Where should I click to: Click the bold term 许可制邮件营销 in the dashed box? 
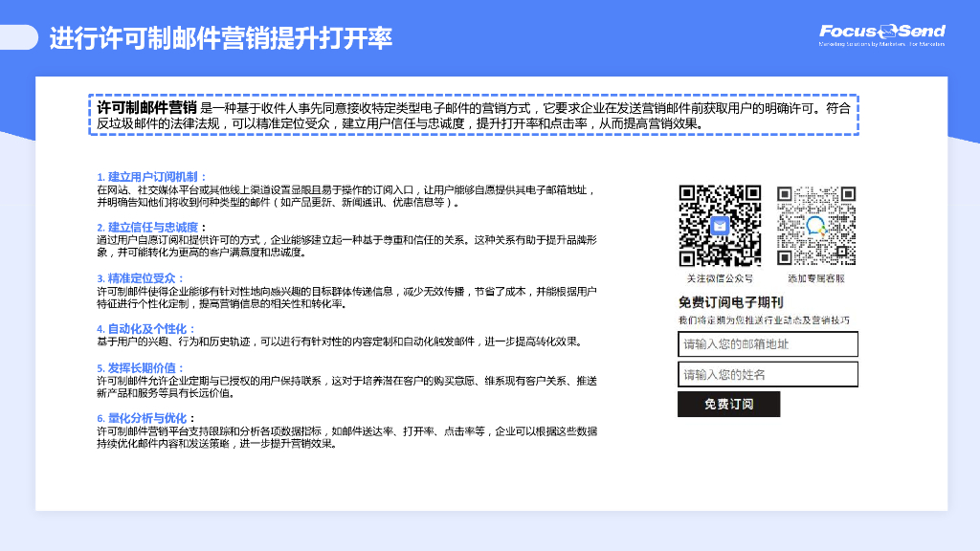point(147,108)
